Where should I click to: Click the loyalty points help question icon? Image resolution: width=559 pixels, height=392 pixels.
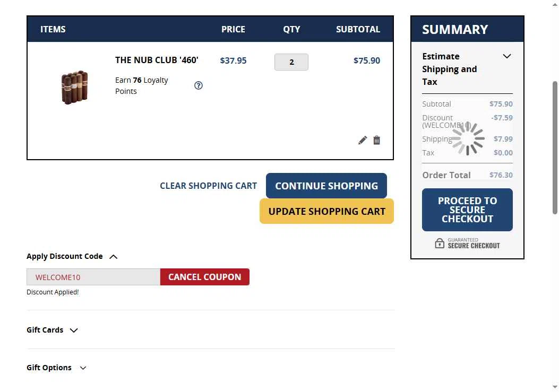(x=199, y=85)
